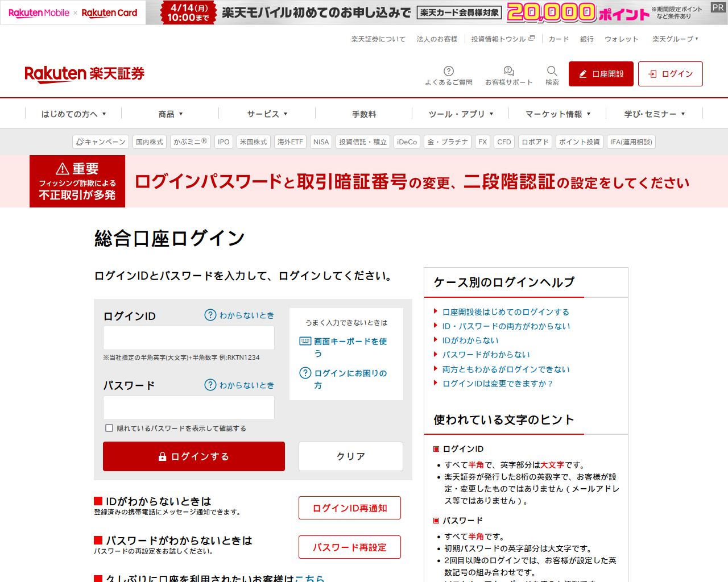Open ログインIDは変更できますか？ help link
Image resolution: width=728 pixels, height=582 pixels.
click(x=498, y=384)
